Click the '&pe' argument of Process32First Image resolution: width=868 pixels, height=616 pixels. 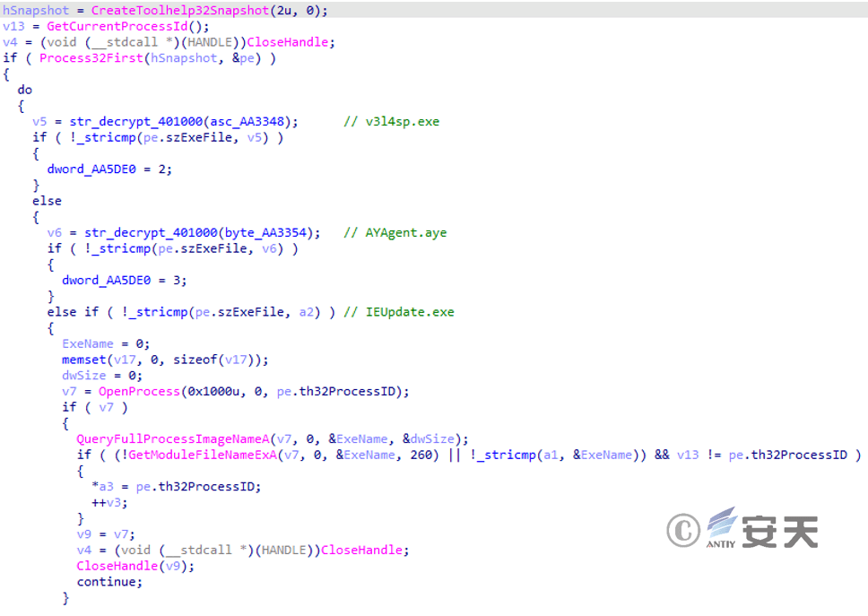(243, 58)
